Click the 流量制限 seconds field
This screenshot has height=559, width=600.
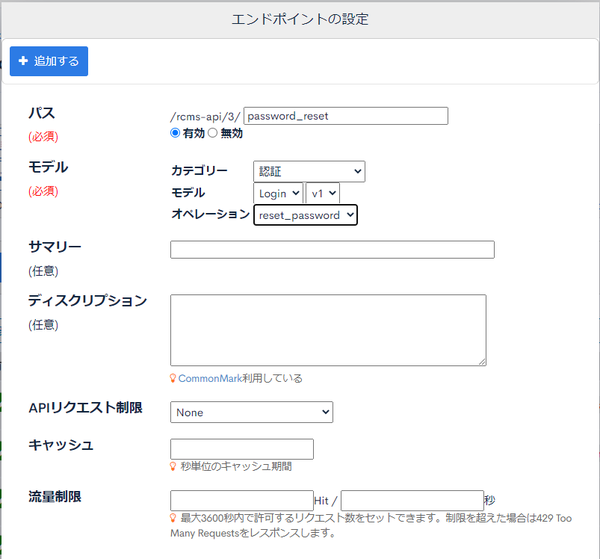412,500
